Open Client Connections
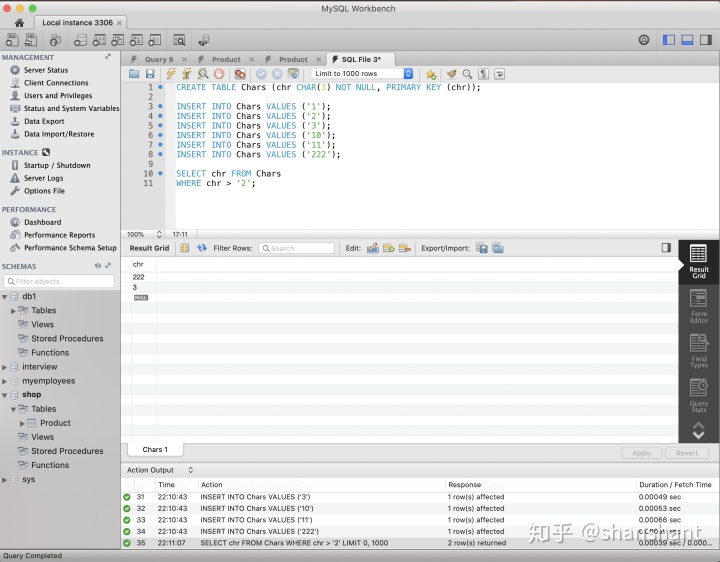Image resolution: width=720 pixels, height=562 pixels. [56, 83]
